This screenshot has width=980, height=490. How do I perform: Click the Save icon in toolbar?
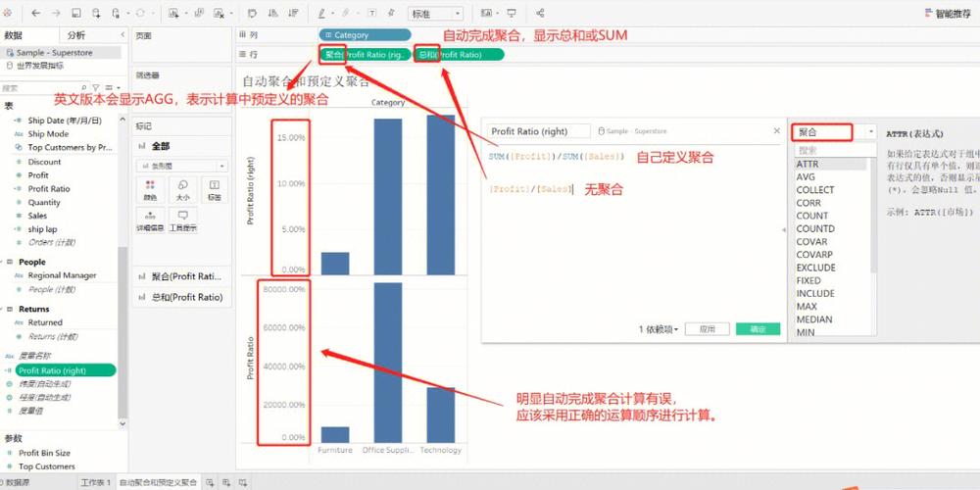(x=76, y=13)
